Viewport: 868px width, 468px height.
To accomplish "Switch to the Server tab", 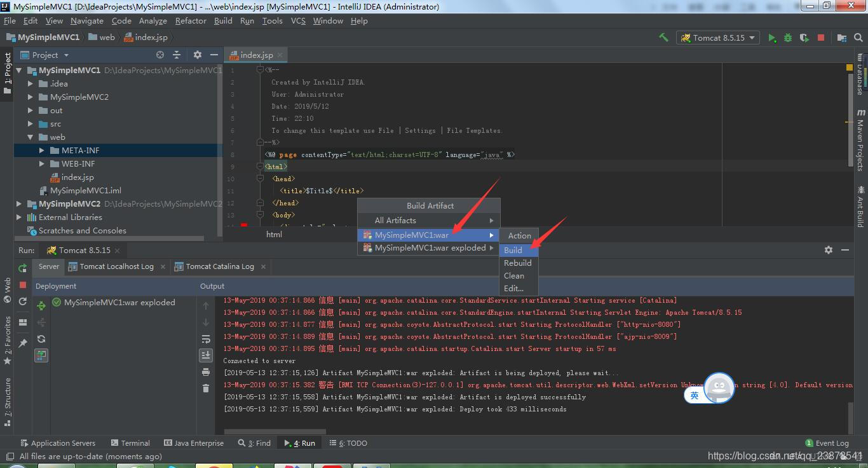I will click(48, 266).
